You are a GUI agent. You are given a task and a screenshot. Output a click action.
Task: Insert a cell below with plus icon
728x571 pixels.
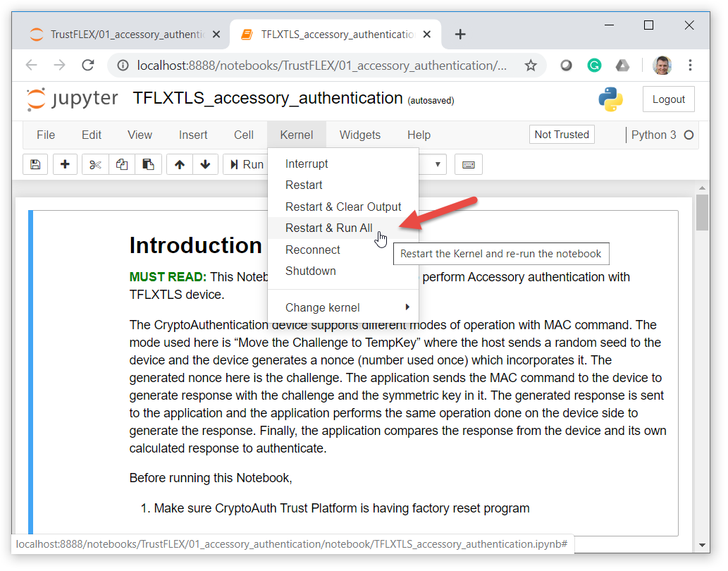click(x=65, y=164)
